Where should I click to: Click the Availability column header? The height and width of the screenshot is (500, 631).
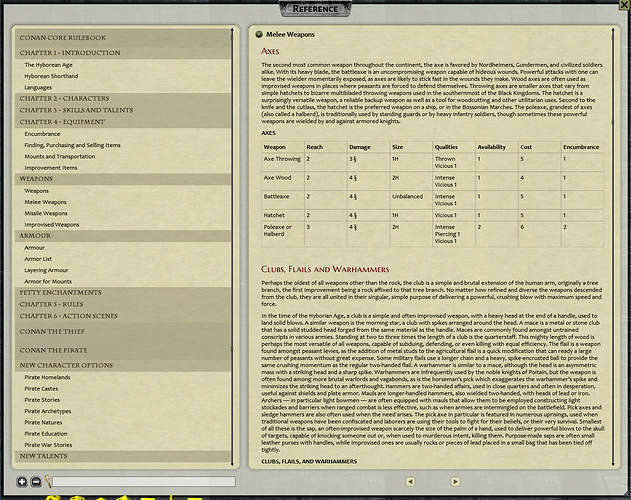coord(497,147)
